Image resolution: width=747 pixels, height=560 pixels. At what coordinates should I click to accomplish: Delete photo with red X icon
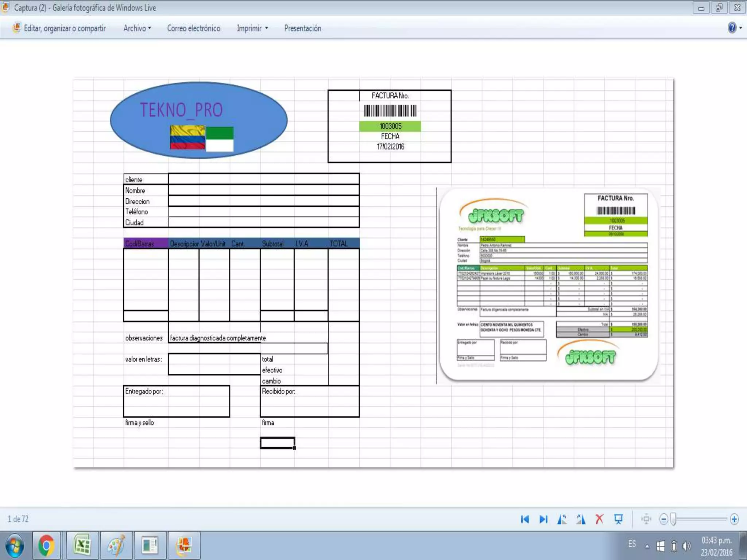point(599,519)
